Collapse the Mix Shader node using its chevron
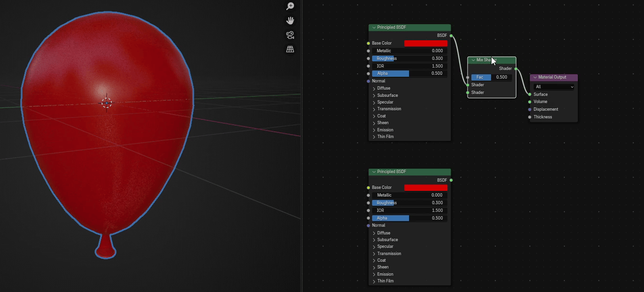Image resolution: width=644 pixels, height=292 pixels. tap(473, 60)
